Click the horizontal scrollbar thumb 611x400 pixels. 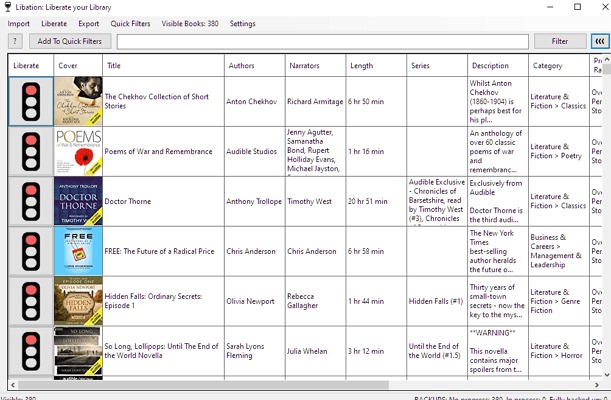pyautogui.click(x=203, y=385)
